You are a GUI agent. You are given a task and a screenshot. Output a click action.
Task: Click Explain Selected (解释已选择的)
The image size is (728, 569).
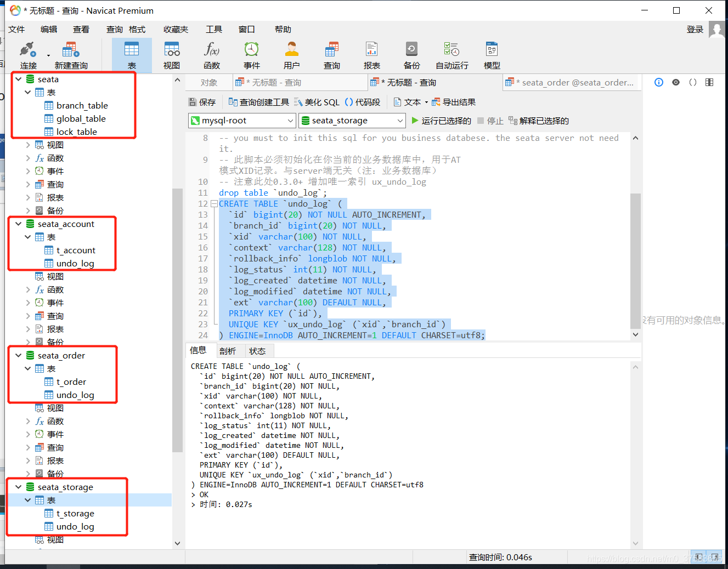[539, 121]
